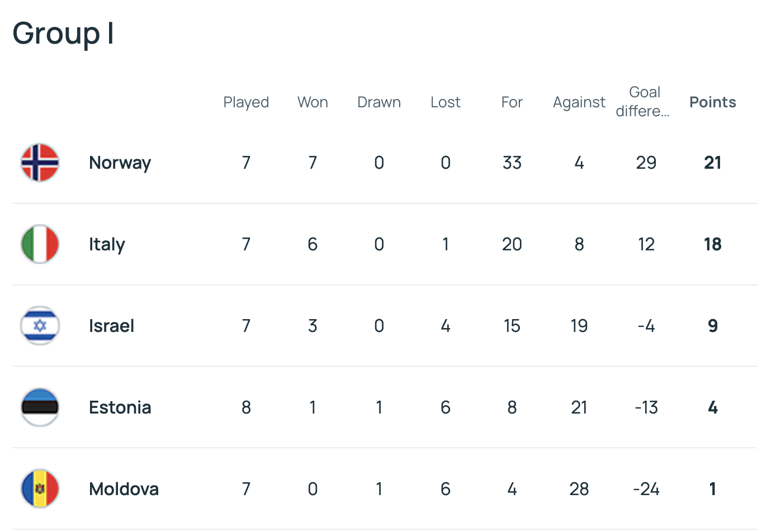The height and width of the screenshot is (532, 757).
Task: Click the Played column header
Action: (246, 102)
